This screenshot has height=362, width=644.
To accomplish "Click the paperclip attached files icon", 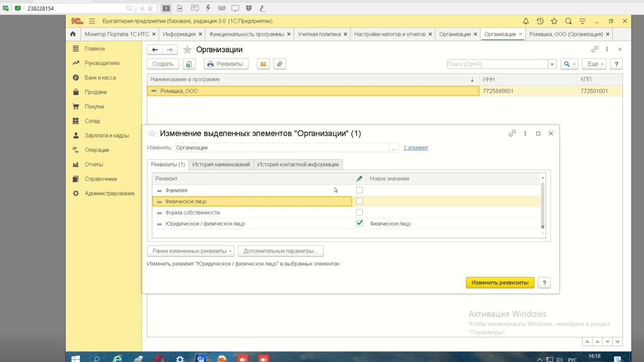I will point(280,64).
